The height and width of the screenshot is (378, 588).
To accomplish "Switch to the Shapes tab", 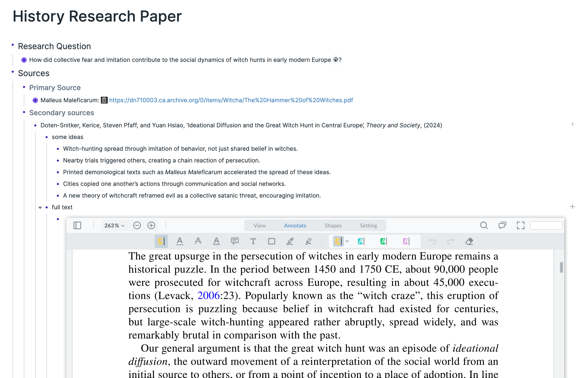I will click(333, 225).
